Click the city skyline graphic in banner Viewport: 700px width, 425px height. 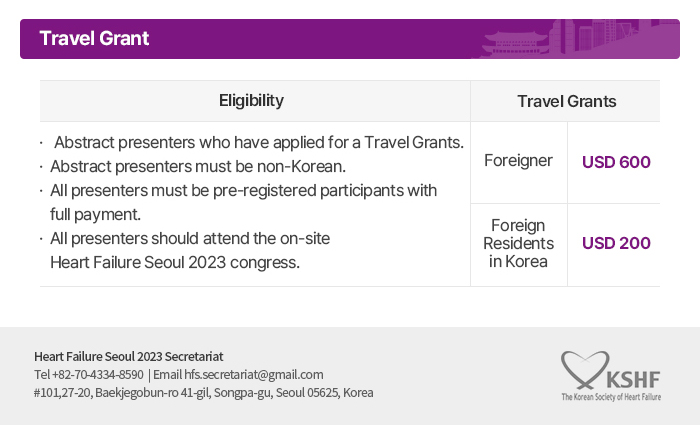[x=614, y=38]
